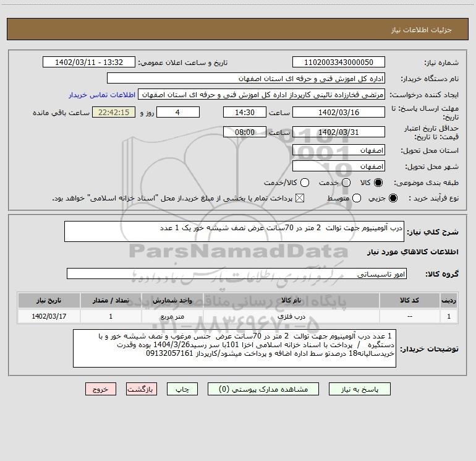
Task: Click the گروه کالا field امور تاسیساتی
Action: coord(237,274)
